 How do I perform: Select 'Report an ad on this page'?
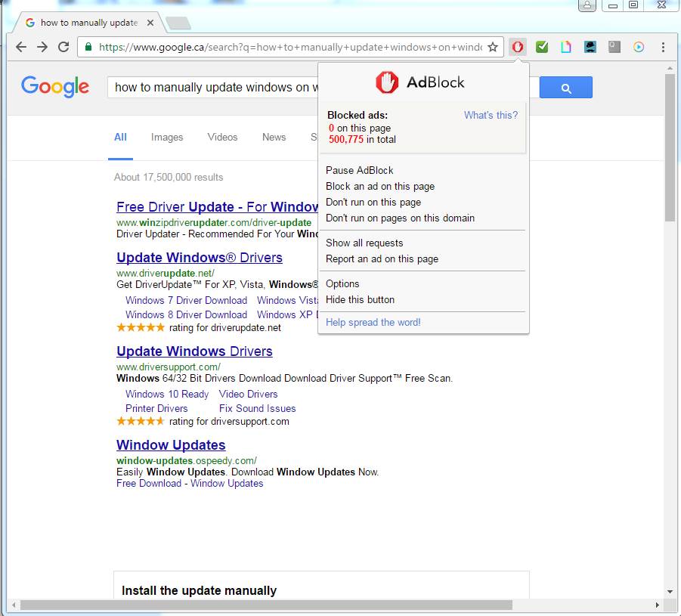click(382, 259)
